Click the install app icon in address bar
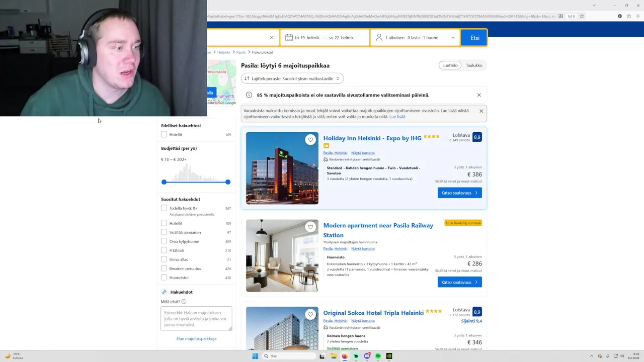Image resolution: width=644 pixels, height=362 pixels. click(560, 16)
